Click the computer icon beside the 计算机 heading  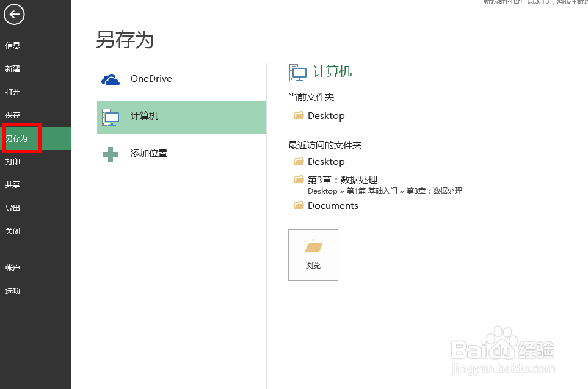coord(297,72)
